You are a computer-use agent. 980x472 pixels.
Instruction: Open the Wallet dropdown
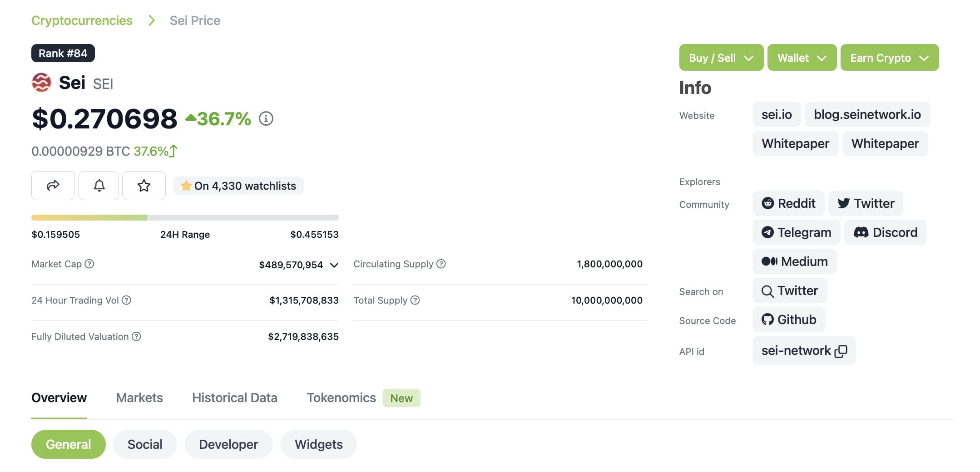(x=802, y=58)
